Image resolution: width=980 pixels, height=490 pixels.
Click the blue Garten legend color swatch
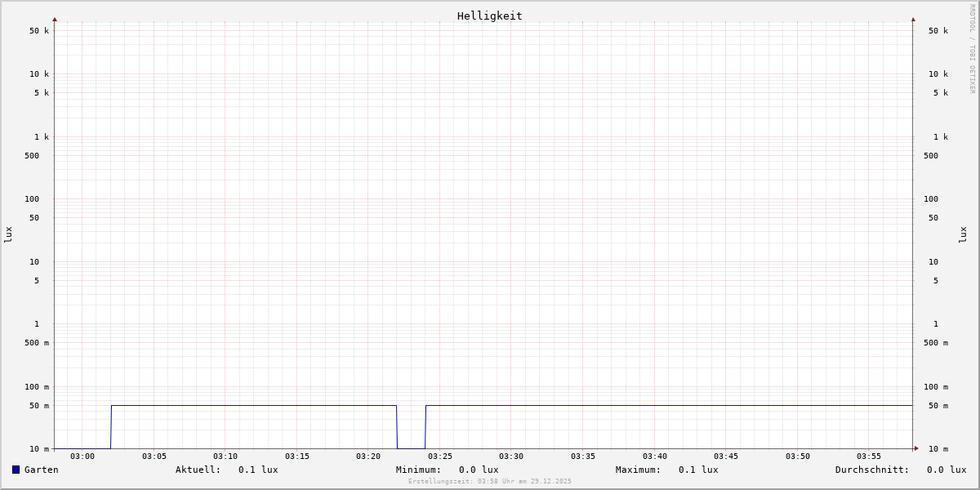tap(16, 470)
